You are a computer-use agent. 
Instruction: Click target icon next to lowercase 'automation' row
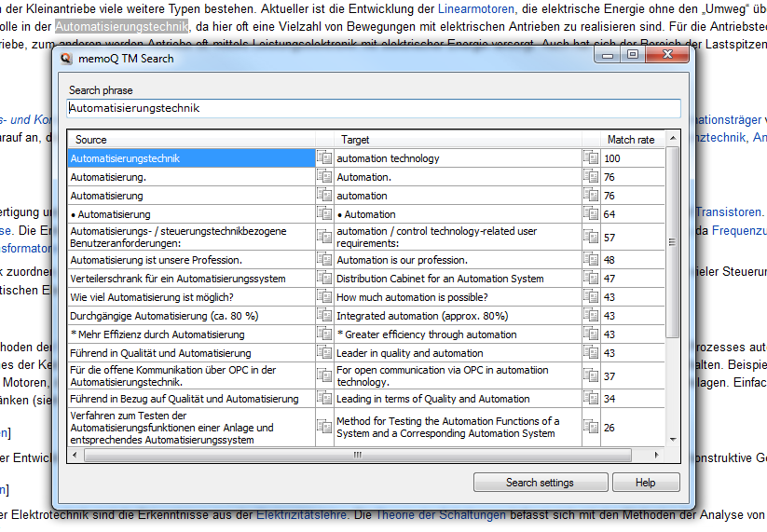(x=591, y=195)
